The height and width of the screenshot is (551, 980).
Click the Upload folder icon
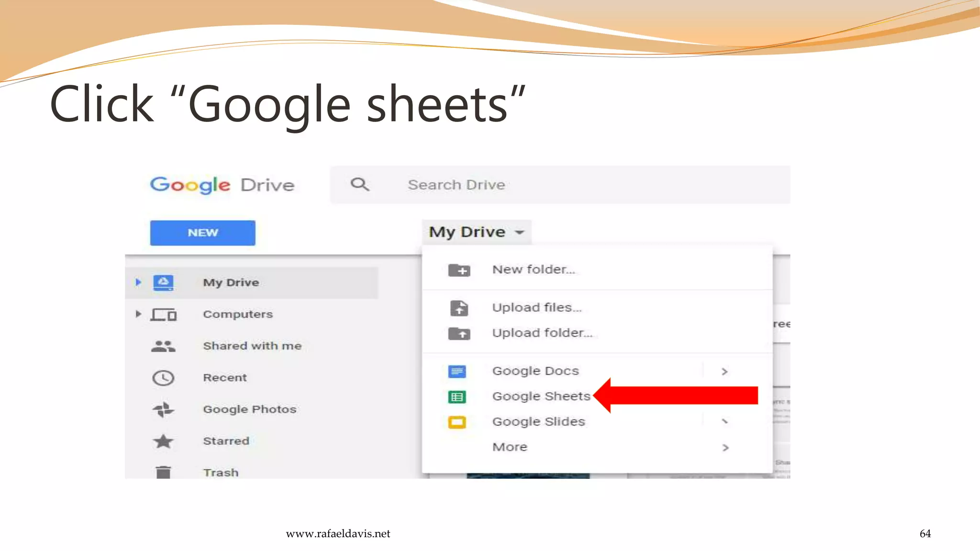click(459, 333)
